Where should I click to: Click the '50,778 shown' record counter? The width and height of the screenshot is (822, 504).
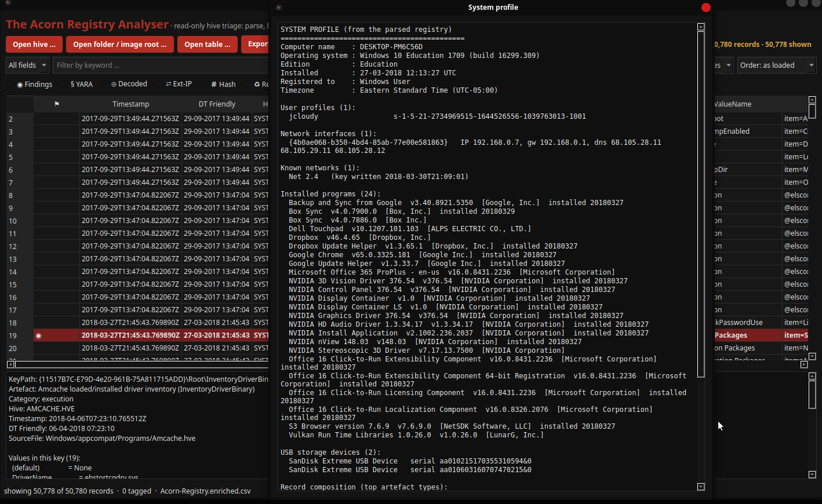tap(788, 45)
